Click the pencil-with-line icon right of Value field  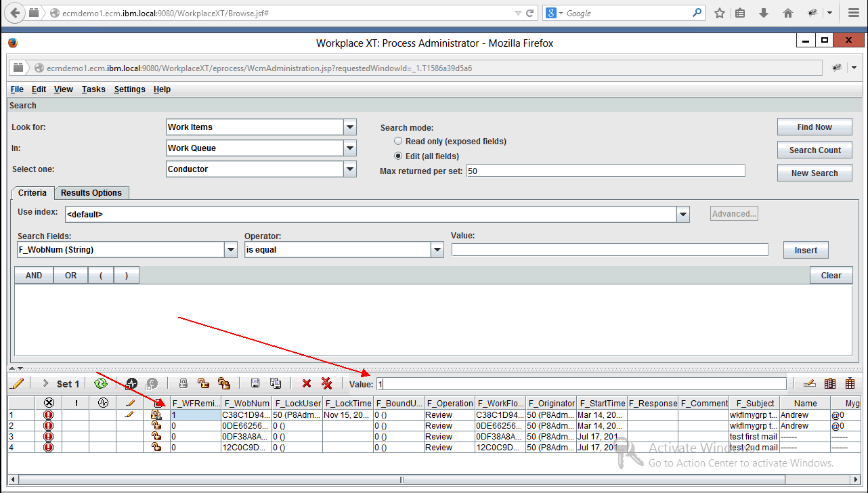[809, 384]
